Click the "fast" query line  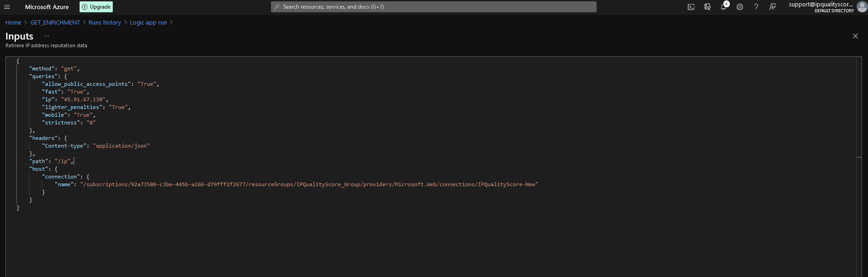pos(65,92)
